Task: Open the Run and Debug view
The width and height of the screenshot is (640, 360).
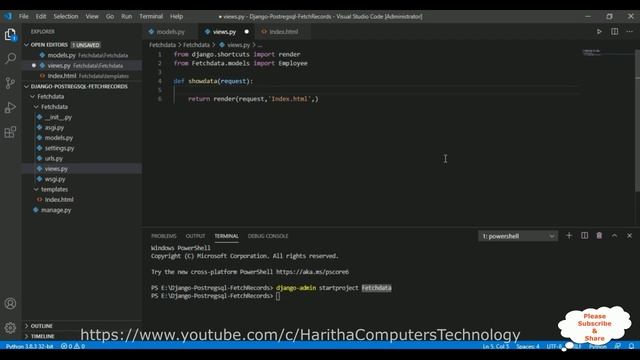Action: click(x=10, y=107)
